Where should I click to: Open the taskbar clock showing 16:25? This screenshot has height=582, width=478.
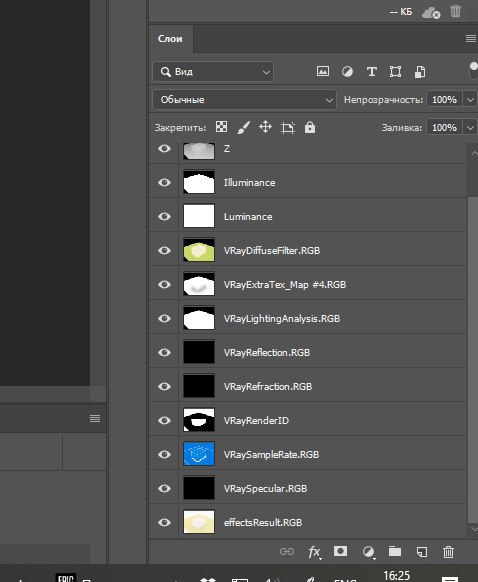(396, 576)
